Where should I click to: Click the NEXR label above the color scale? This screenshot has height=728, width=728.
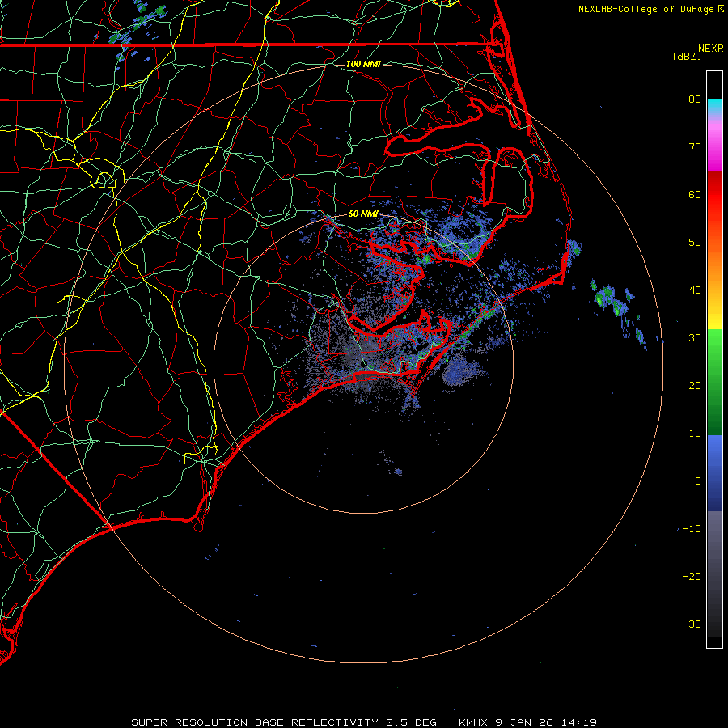(x=711, y=49)
